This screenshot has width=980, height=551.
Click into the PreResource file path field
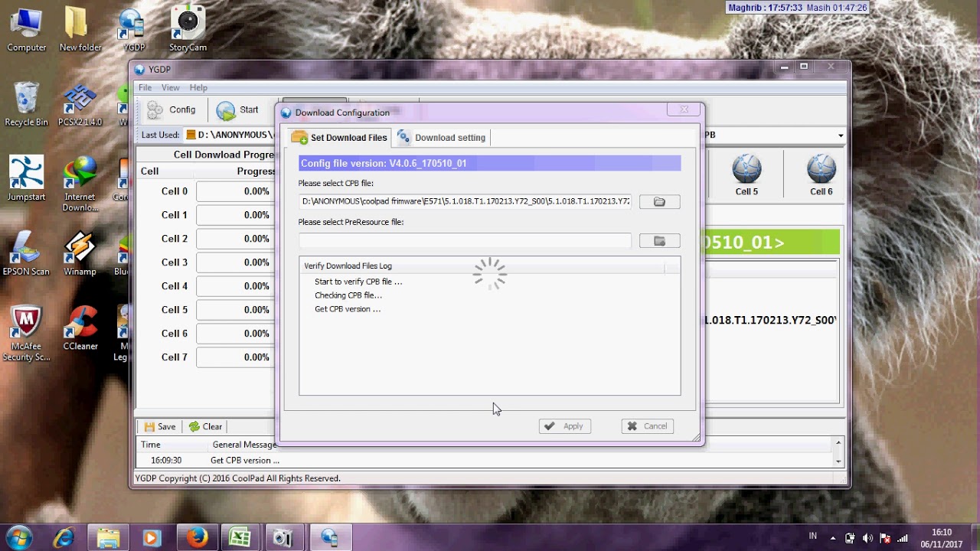pyautogui.click(x=465, y=241)
